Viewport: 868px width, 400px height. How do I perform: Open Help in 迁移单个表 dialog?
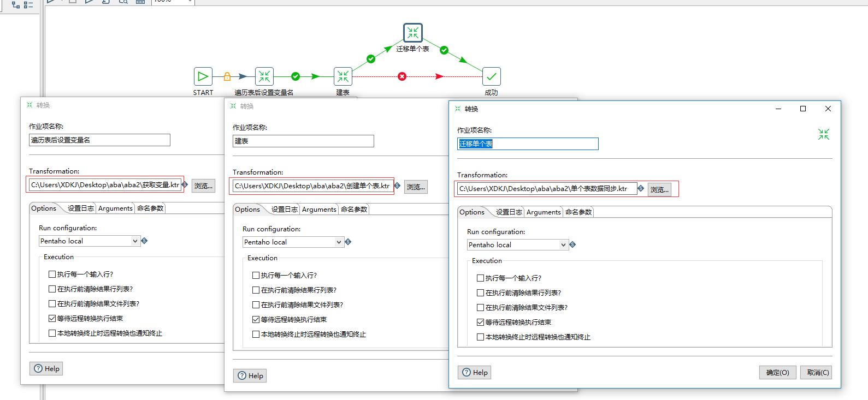click(x=475, y=372)
